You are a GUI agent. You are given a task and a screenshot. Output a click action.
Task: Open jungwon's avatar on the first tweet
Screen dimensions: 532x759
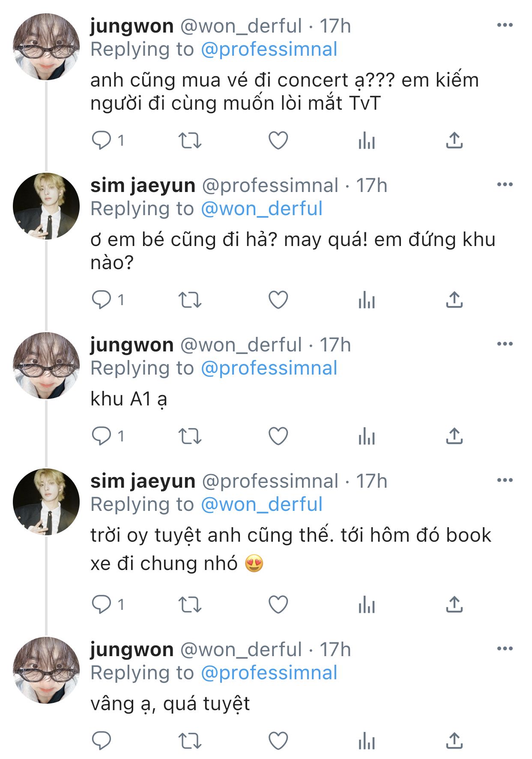[46, 47]
